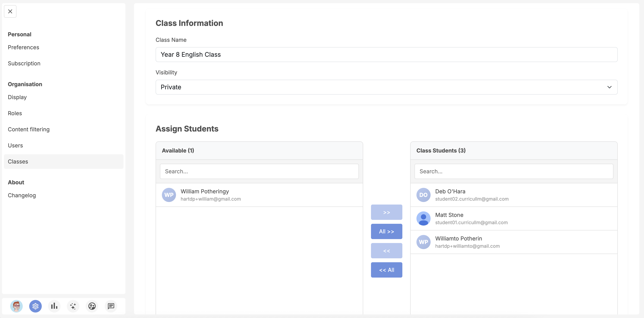Click the user avatar icon in bottom bar
This screenshot has width=644, height=318.
[16, 306]
